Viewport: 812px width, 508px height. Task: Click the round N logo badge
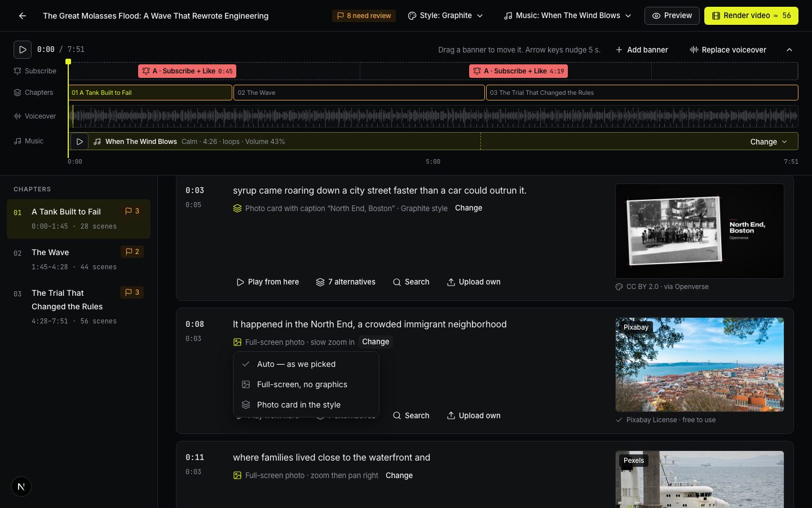[x=21, y=487]
